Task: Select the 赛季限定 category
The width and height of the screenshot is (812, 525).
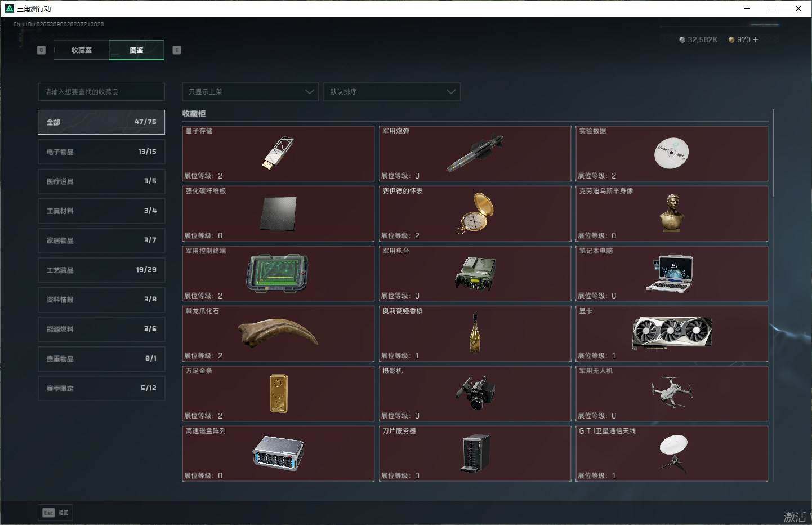Action: [101, 388]
